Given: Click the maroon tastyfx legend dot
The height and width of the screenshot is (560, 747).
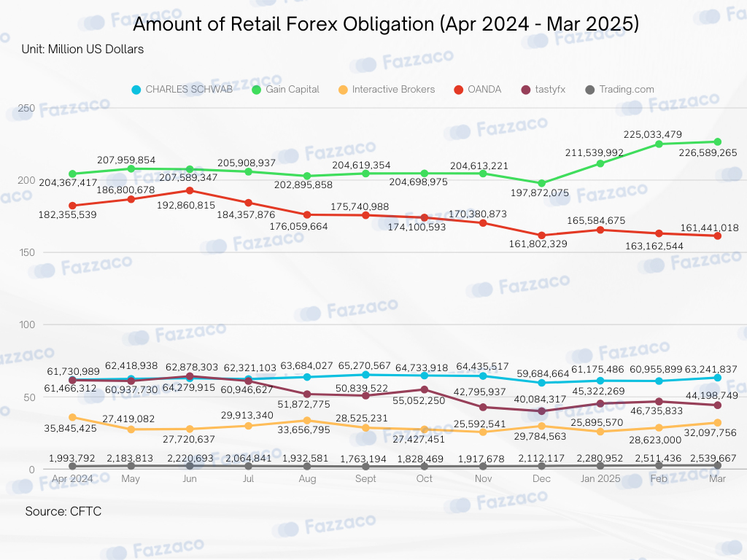Looking at the screenshot, I should 526,90.
